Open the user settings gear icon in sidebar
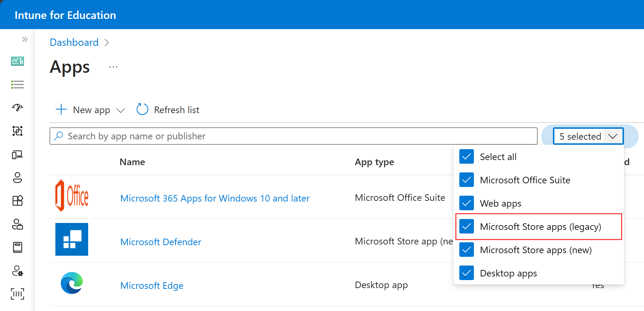644x311 pixels. [x=17, y=271]
